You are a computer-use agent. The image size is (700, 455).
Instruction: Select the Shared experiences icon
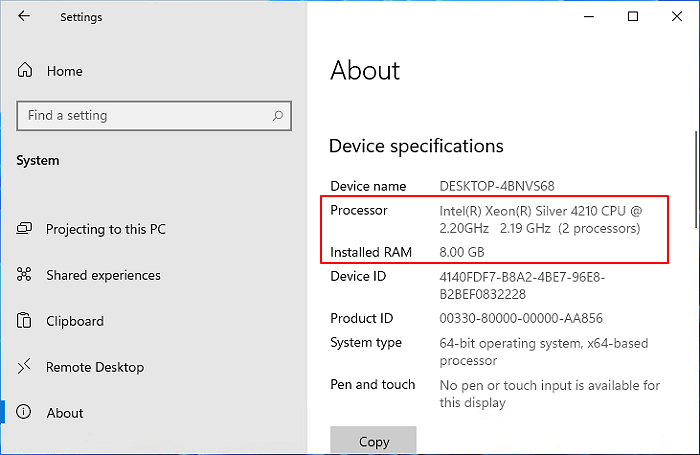(x=26, y=275)
